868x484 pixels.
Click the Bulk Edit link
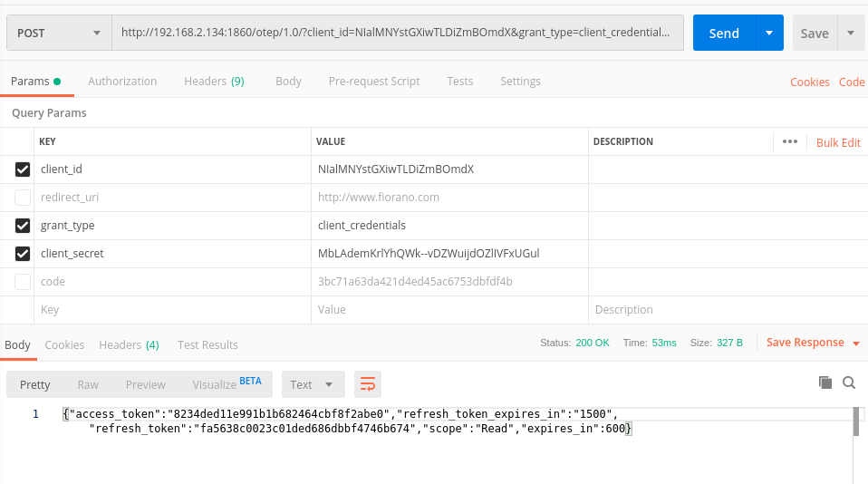pos(838,142)
